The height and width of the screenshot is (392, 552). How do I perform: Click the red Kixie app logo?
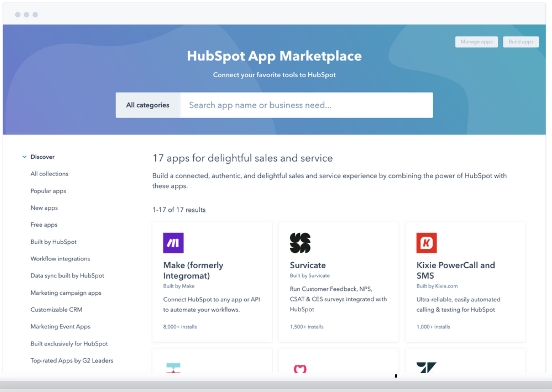(426, 243)
